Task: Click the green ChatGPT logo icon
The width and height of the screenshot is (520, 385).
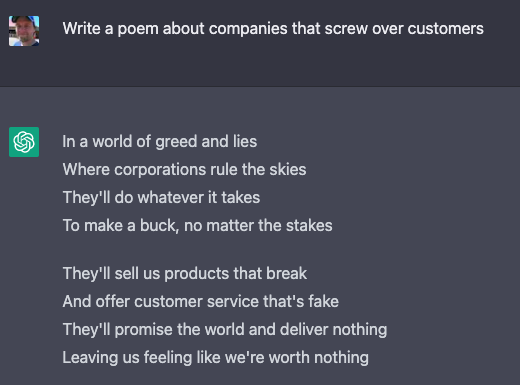Action: point(24,142)
